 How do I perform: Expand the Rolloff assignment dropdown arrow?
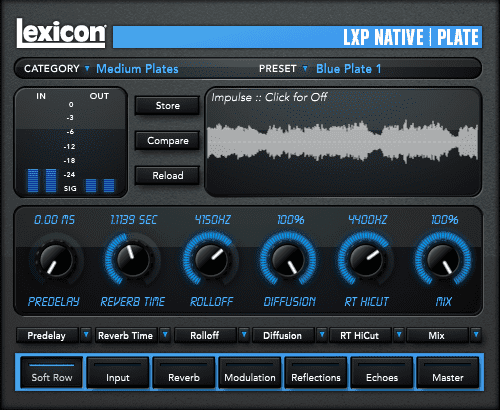[x=244, y=335]
